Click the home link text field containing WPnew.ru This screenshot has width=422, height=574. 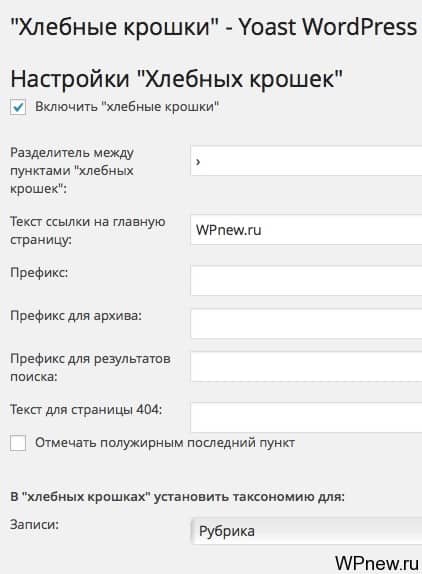pos(306,230)
